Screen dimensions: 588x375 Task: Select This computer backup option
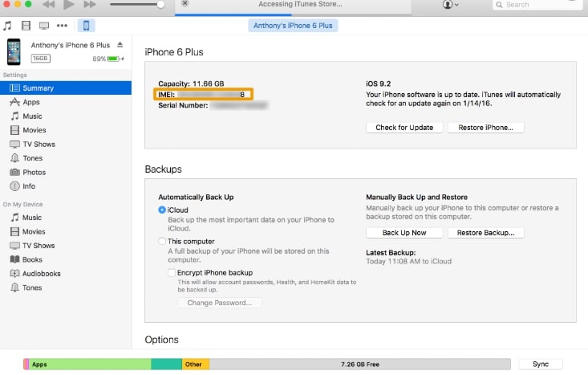click(x=163, y=241)
